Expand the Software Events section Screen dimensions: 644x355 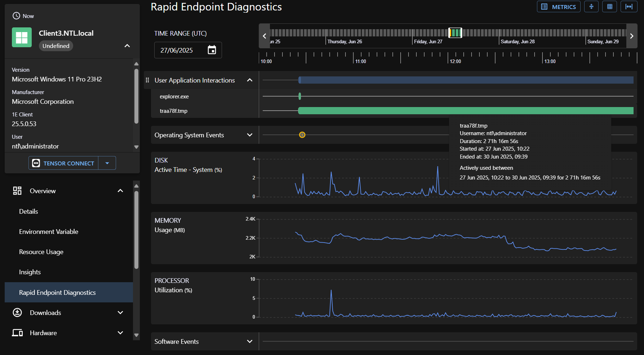(x=249, y=341)
